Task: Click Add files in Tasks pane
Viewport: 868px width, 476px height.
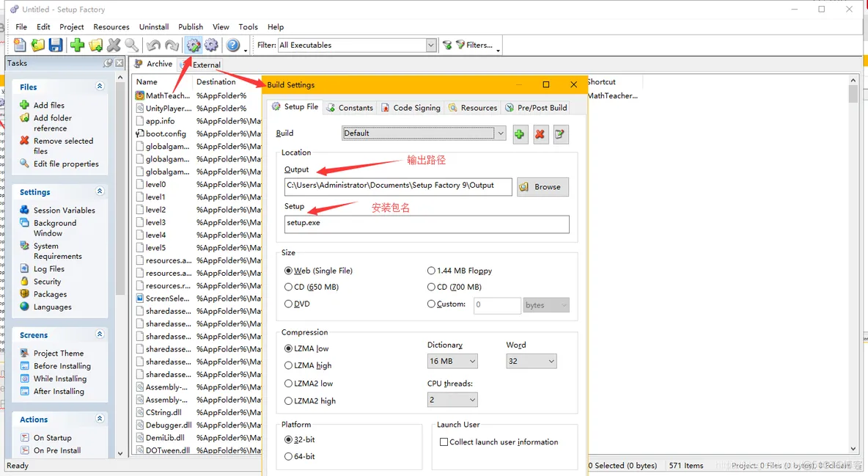Action: coord(48,105)
